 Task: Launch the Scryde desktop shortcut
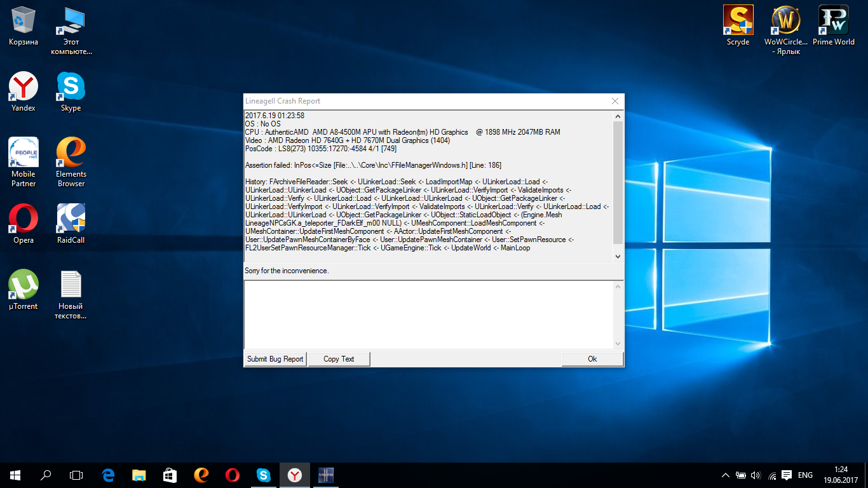point(738,21)
